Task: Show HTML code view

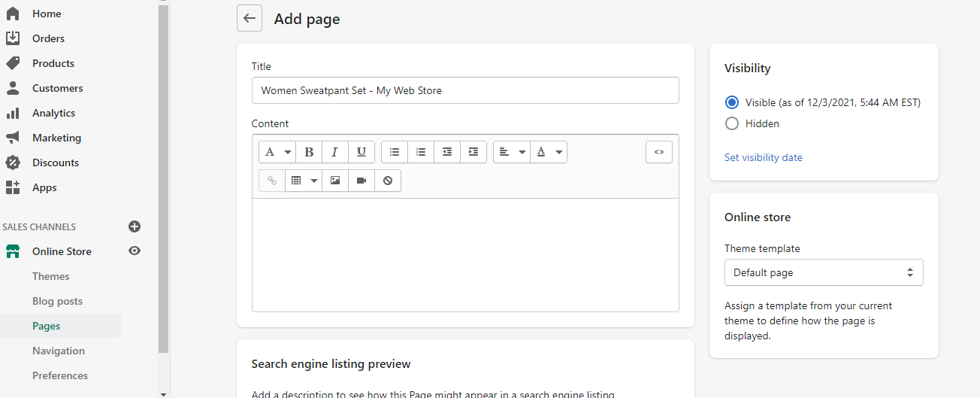Action: point(659,152)
